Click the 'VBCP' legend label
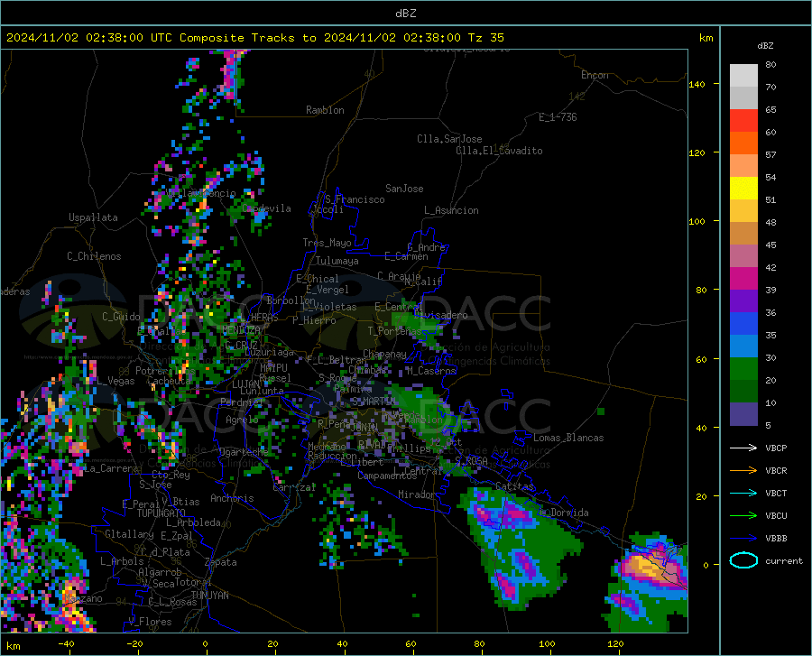 tap(776, 448)
